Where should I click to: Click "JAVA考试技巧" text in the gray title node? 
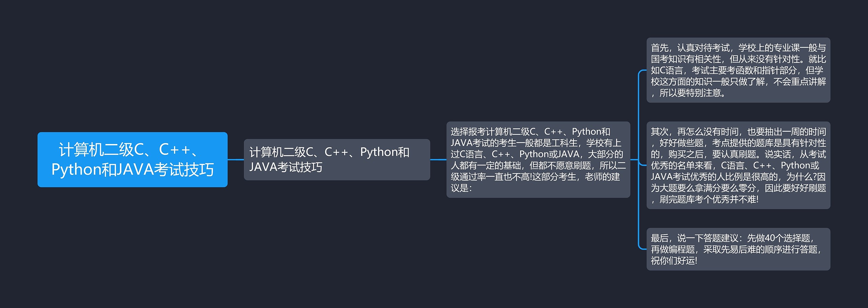[286, 167]
